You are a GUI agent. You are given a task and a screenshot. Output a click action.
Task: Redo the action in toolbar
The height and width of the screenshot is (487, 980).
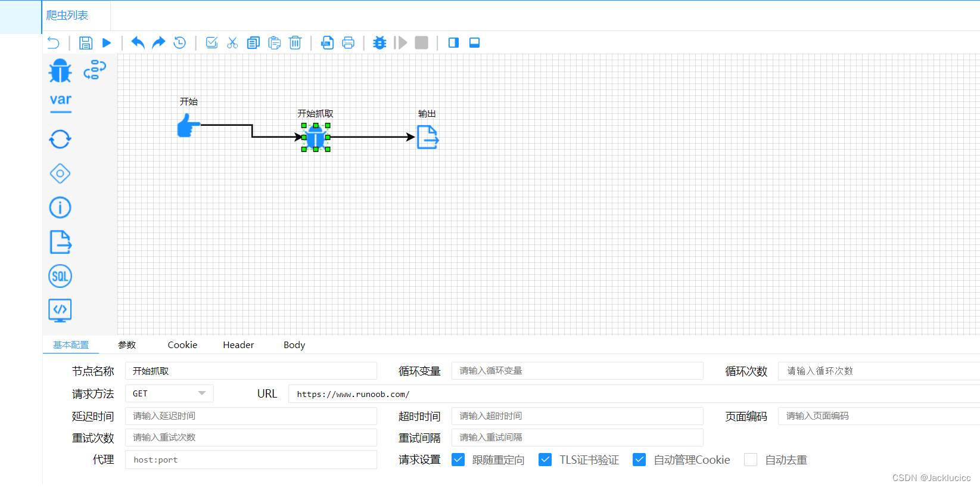click(158, 43)
